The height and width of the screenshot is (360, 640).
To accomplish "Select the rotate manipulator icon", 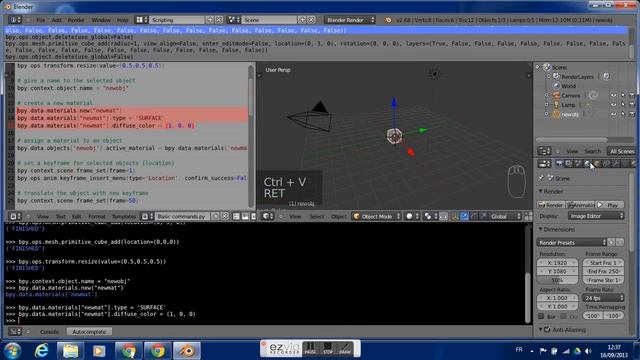I will tap(473, 216).
